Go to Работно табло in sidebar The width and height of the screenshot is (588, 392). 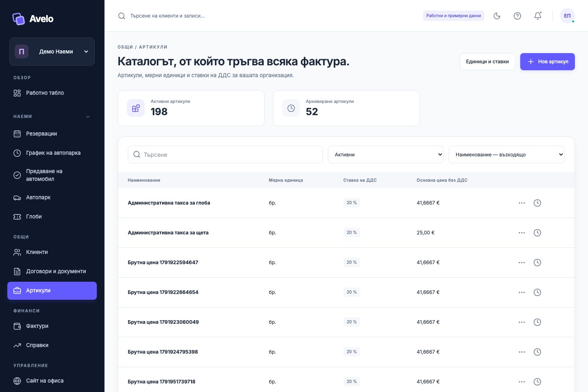click(x=52, y=93)
